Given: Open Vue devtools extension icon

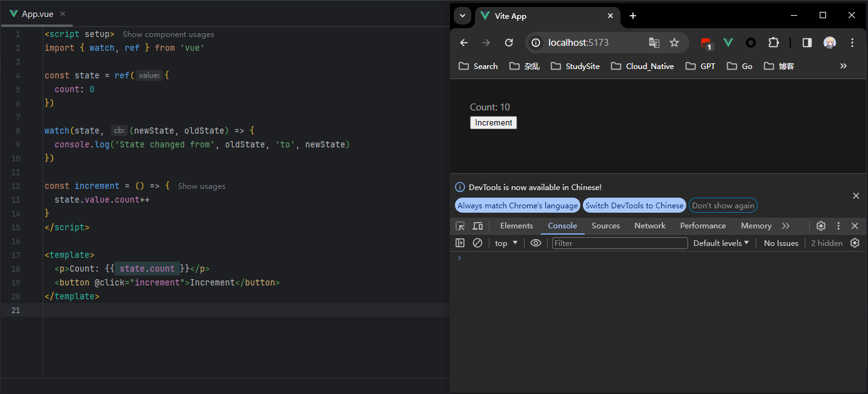Looking at the screenshot, I should coord(728,43).
